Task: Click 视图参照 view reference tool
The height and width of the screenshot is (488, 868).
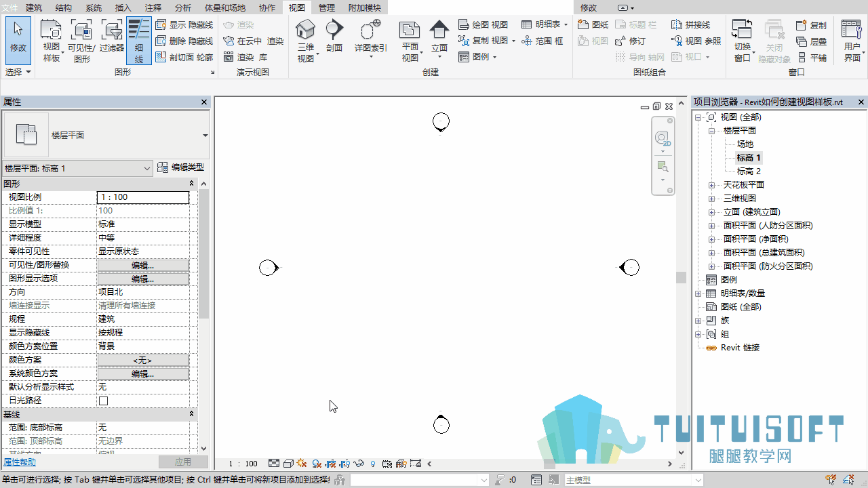Action: click(696, 41)
